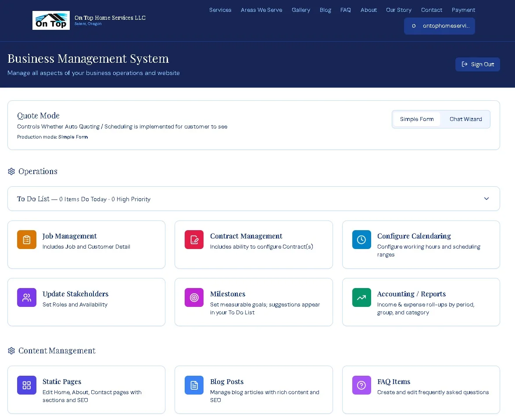The width and height of the screenshot is (515, 420).
Task: Open the Contact nav link
Action: click(x=432, y=10)
